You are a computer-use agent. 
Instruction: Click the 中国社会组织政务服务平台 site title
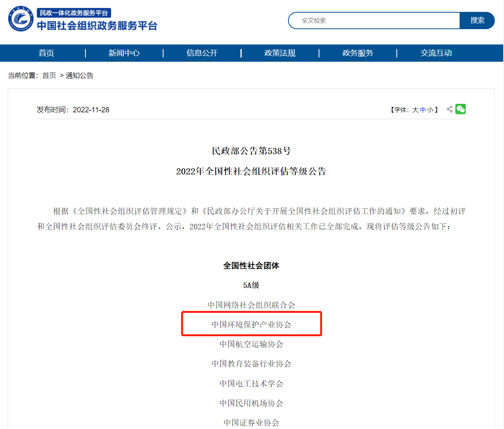pyautogui.click(x=97, y=26)
